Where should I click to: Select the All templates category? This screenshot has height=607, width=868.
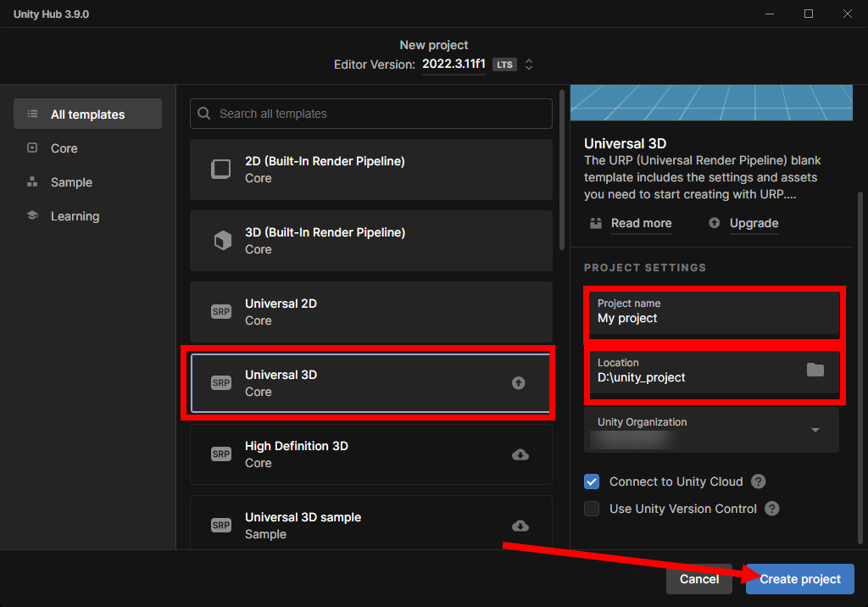tap(87, 114)
